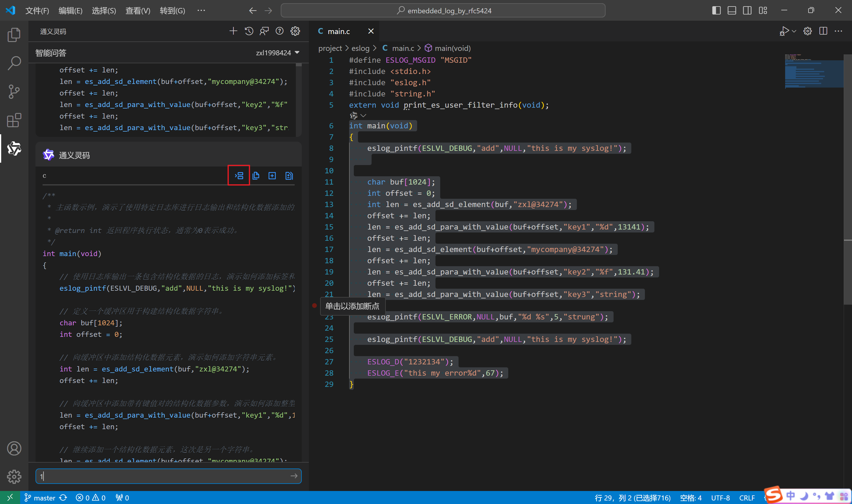The height and width of the screenshot is (504, 852).
Task: Click the diff compare code icon
Action: pyautogui.click(x=289, y=176)
